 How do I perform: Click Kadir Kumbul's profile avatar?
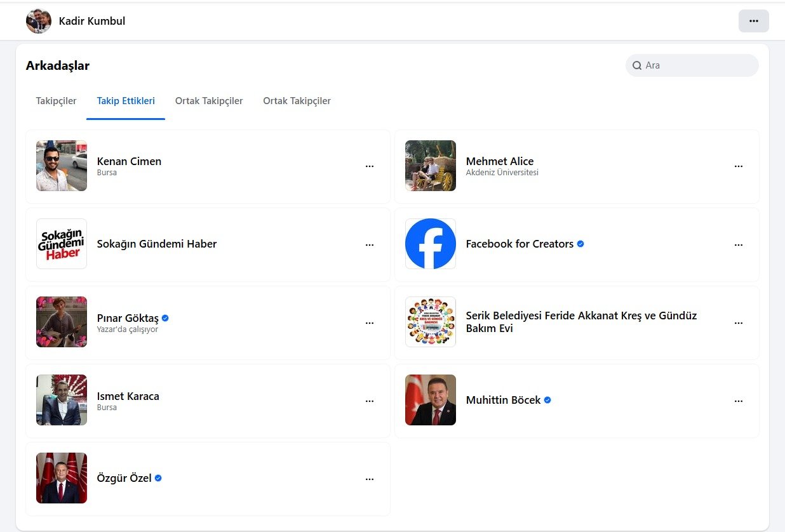click(39, 21)
